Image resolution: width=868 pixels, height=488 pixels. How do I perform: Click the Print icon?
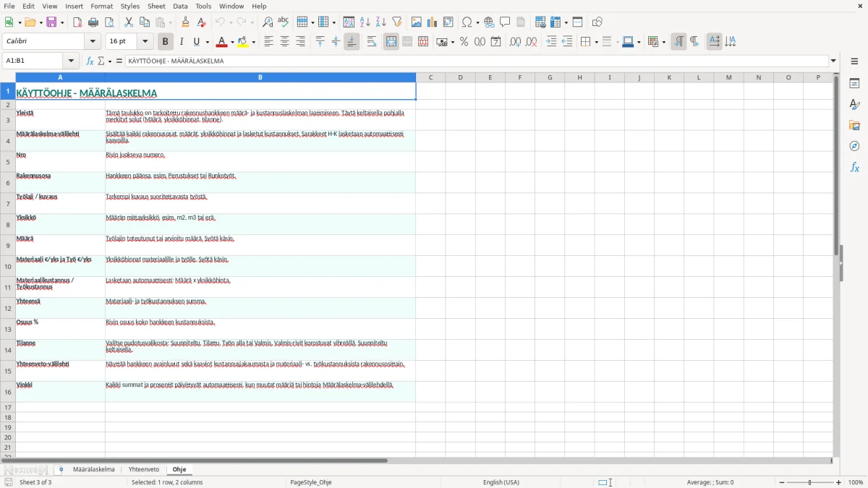pos(93,22)
